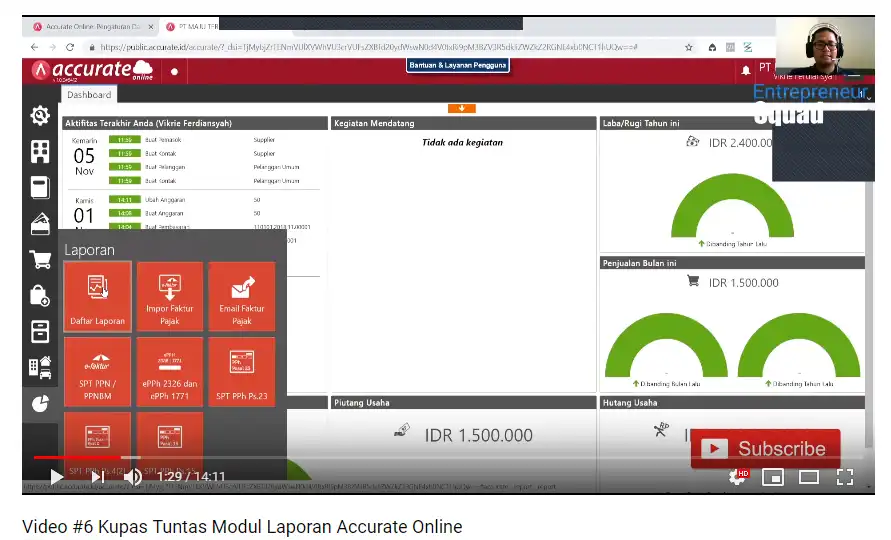Open the shopping cart sales module
The image size is (891, 540).
(x=40, y=260)
